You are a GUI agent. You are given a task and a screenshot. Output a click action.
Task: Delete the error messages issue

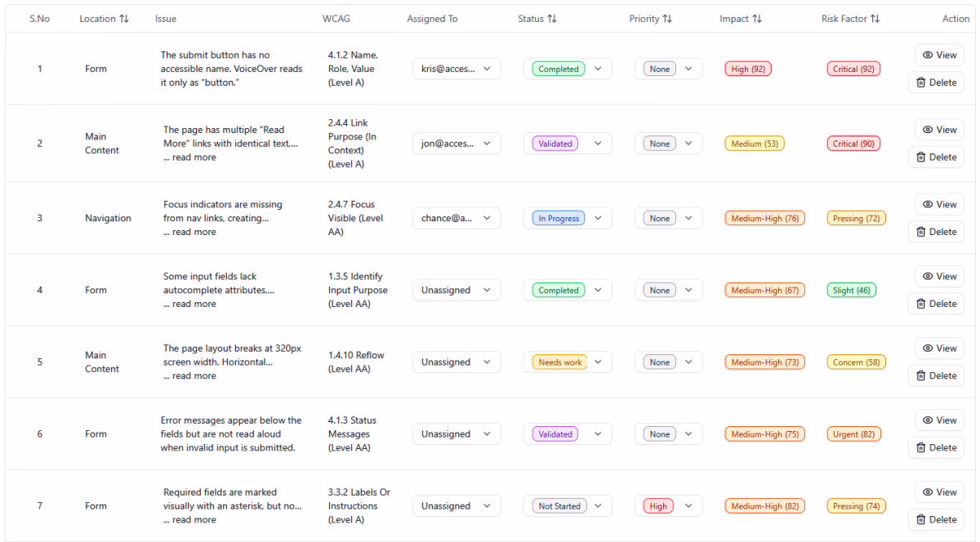pos(936,447)
